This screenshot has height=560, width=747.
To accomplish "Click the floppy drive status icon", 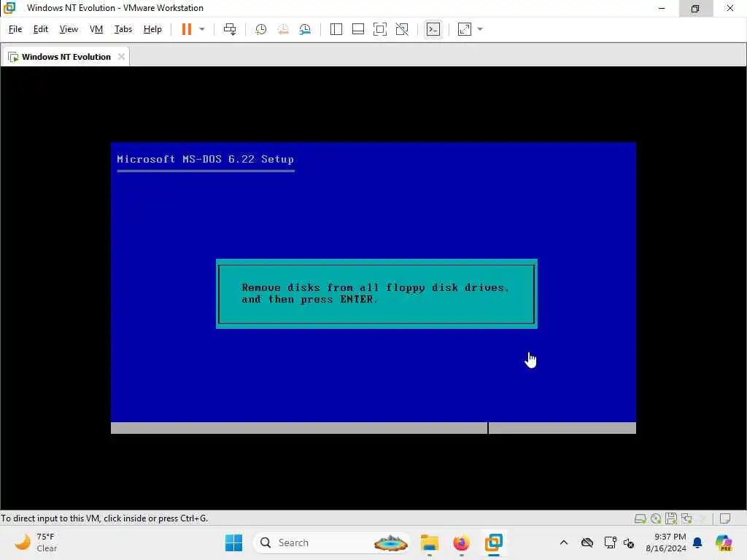I will coord(671,518).
